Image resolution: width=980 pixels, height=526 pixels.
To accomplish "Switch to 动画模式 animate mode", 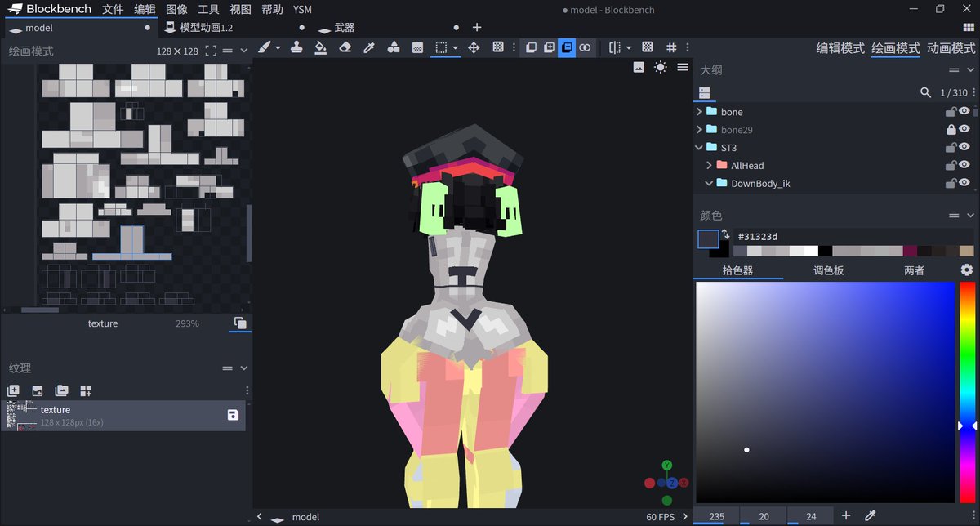I will point(950,48).
